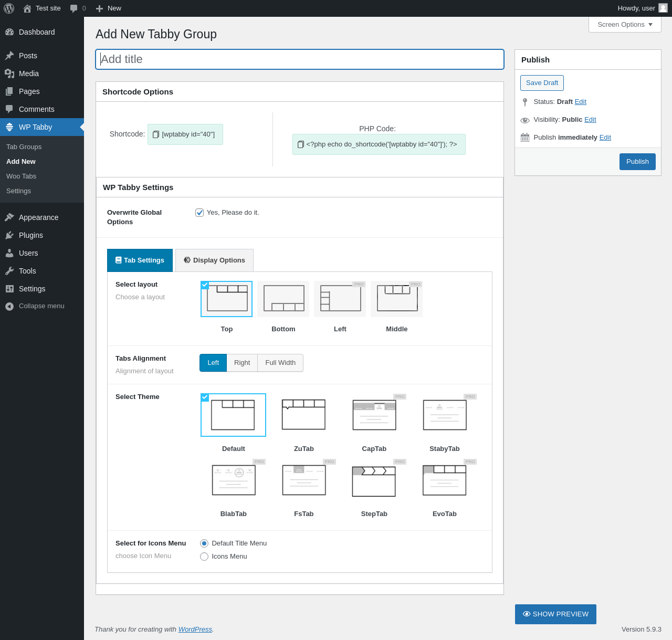Open Test site home icon

tap(27, 8)
